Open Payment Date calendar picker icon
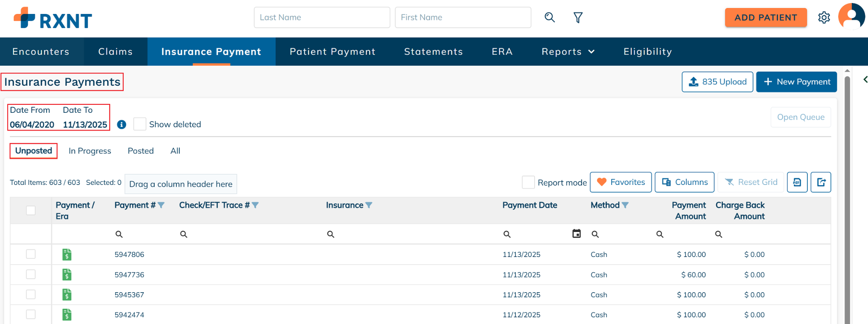This screenshot has width=868, height=324. tap(576, 234)
